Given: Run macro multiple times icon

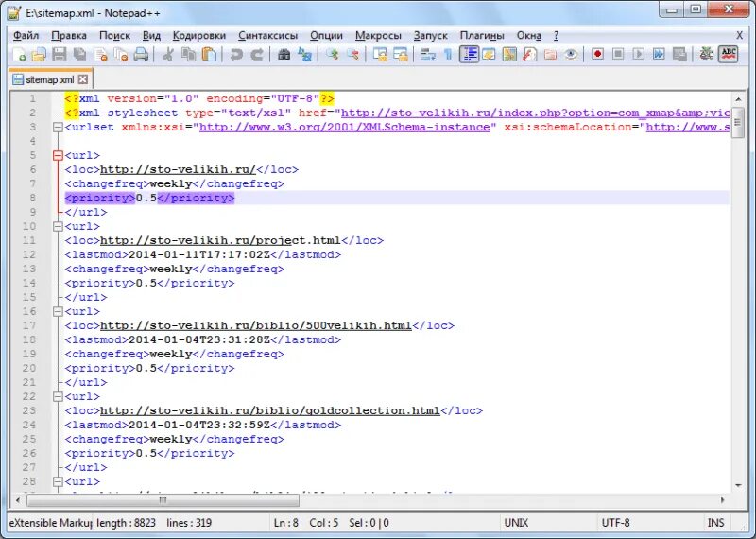Looking at the screenshot, I should click(659, 54).
